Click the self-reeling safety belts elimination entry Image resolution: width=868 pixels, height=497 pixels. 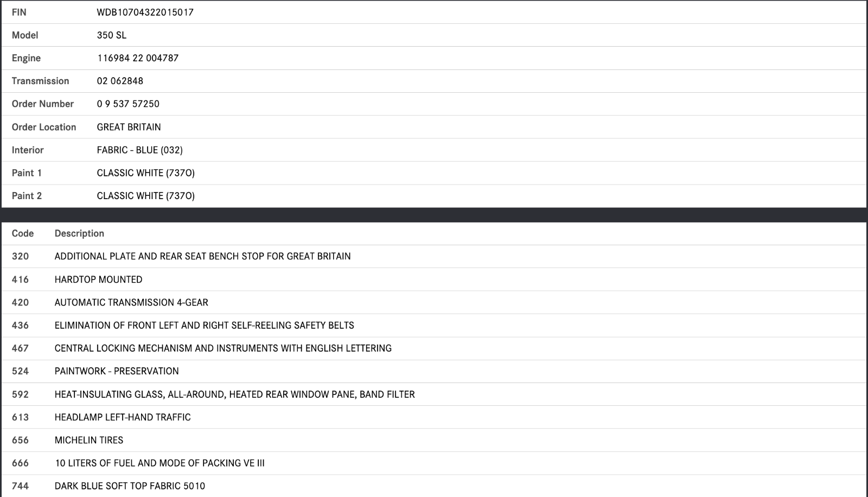(204, 326)
